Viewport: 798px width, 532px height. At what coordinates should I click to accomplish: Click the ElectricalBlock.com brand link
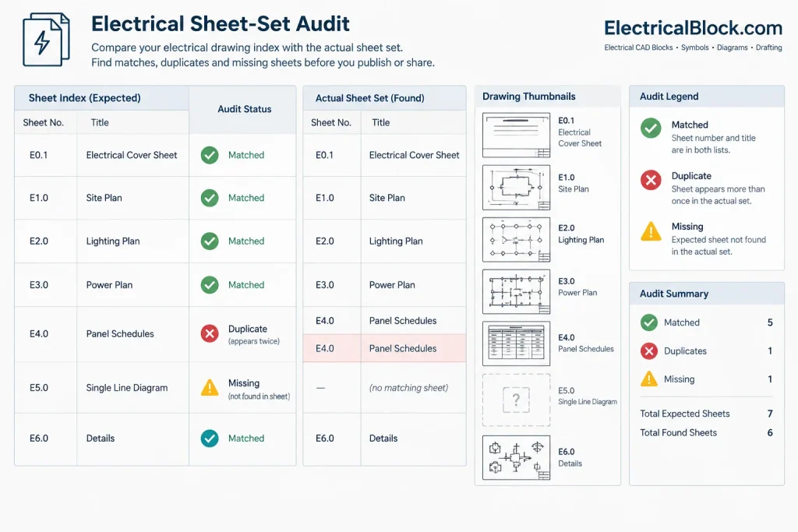click(693, 28)
